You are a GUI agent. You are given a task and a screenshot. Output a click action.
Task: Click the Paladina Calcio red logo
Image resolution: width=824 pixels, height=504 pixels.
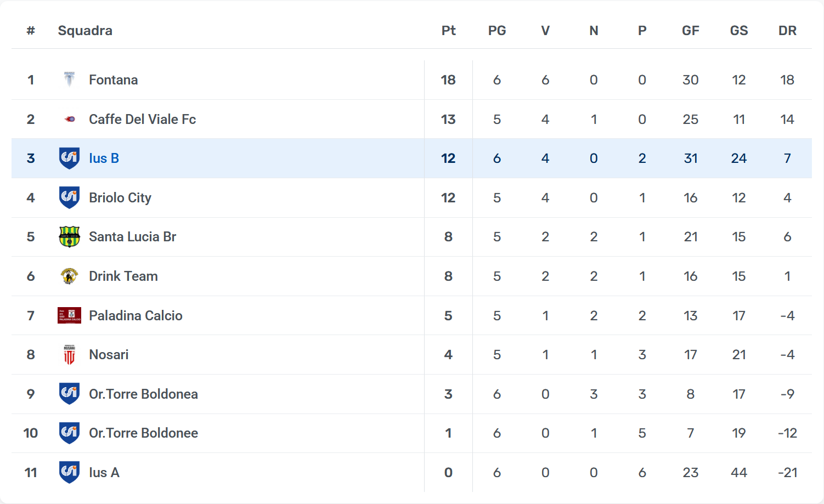tap(69, 315)
